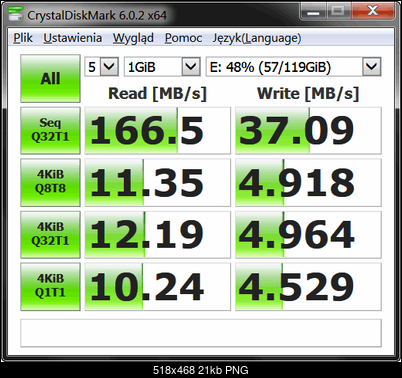The height and width of the screenshot is (378, 402).
Task: Start the Seq Q32T1 test
Action: coord(50,130)
